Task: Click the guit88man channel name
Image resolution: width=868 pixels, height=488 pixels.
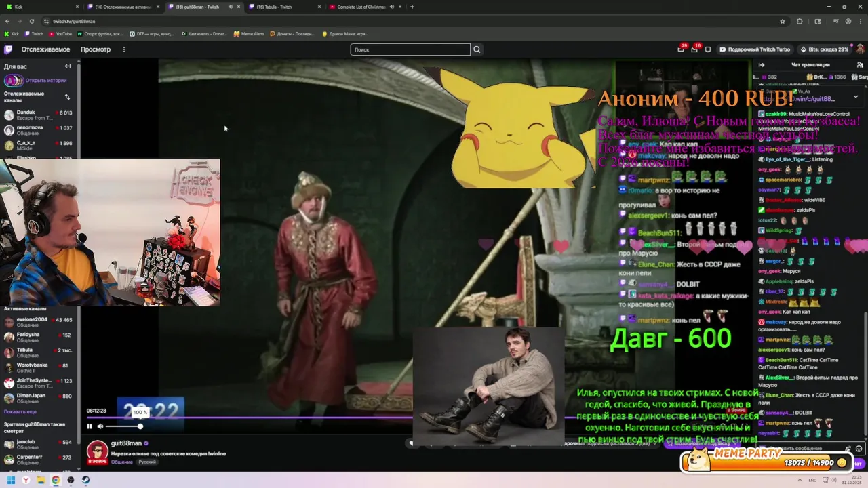Action: (126, 443)
